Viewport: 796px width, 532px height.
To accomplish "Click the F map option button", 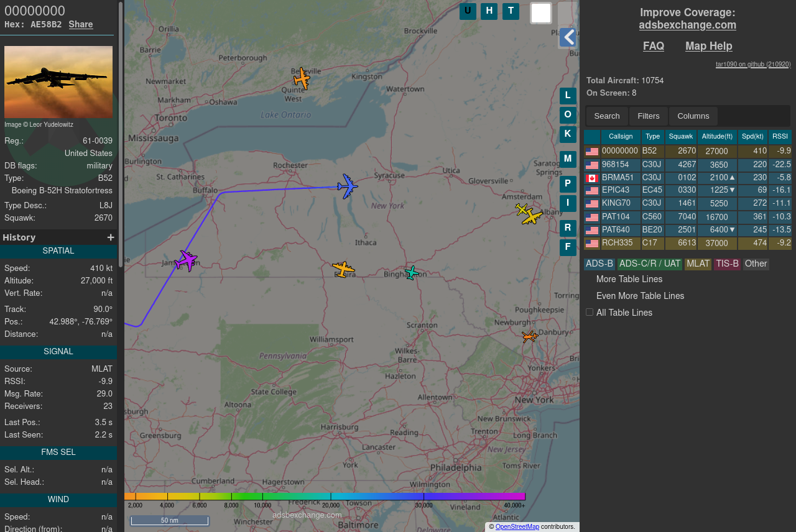I will pos(568,247).
